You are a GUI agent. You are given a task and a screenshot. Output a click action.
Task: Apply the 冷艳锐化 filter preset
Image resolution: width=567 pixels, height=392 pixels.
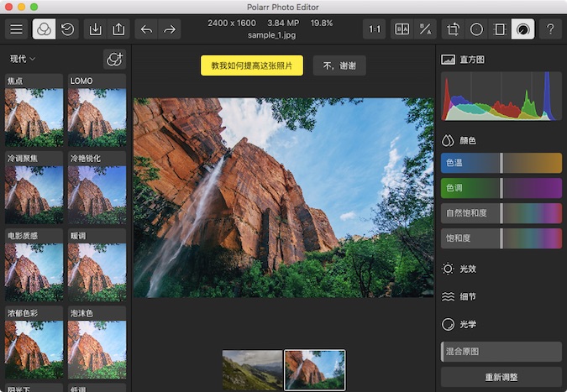(x=97, y=187)
